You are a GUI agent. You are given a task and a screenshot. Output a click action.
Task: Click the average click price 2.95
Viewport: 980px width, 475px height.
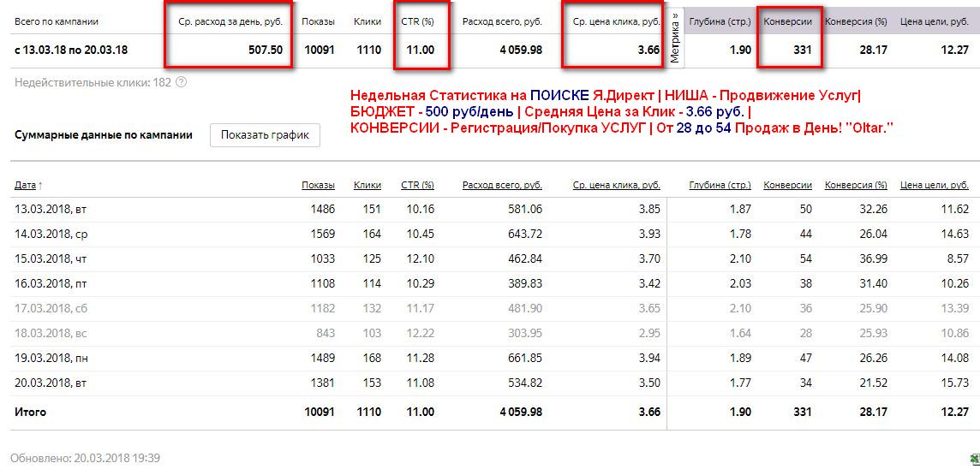coord(649,334)
